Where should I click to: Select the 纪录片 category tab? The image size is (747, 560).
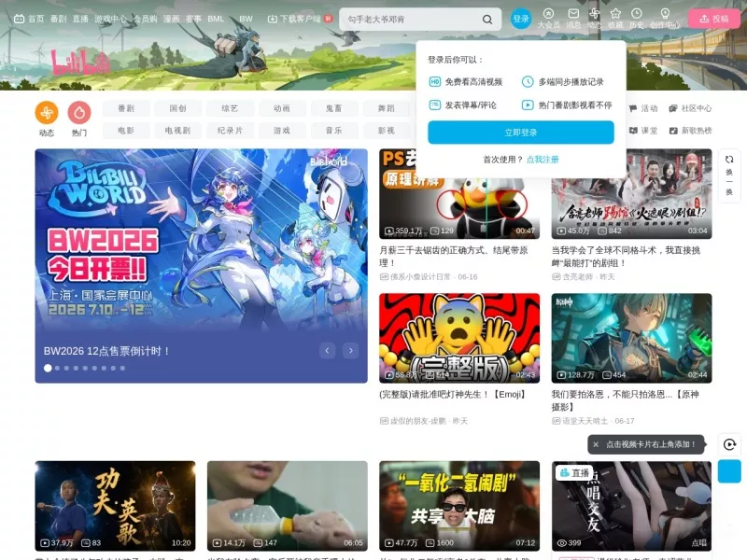pyautogui.click(x=230, y=131)
